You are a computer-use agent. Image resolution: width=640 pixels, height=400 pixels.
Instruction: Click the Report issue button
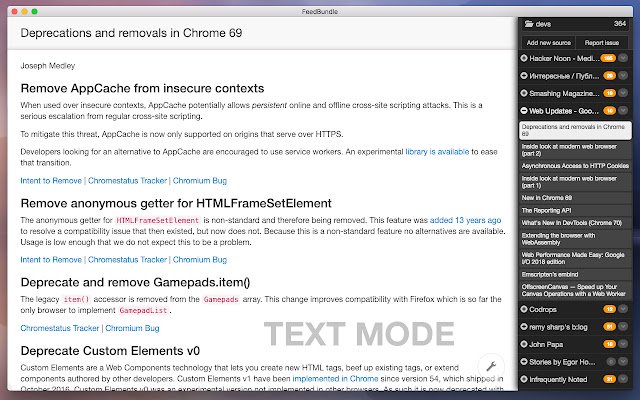pos(602,42)
